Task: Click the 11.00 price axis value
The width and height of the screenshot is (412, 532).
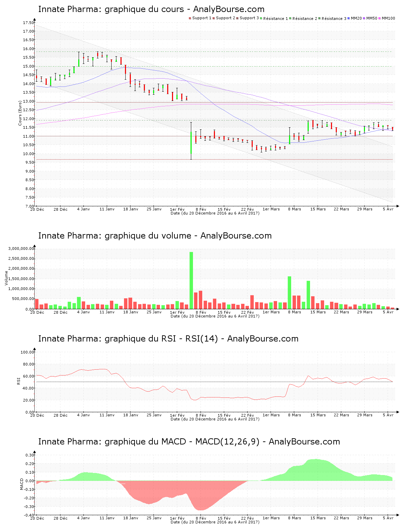Action: coord(28,136)
